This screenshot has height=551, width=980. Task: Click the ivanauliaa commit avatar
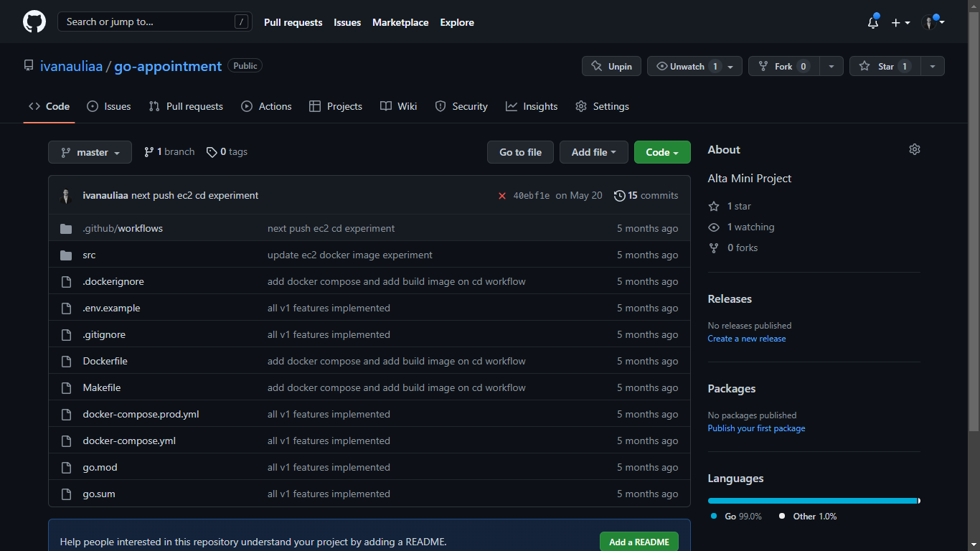[66, 196]
